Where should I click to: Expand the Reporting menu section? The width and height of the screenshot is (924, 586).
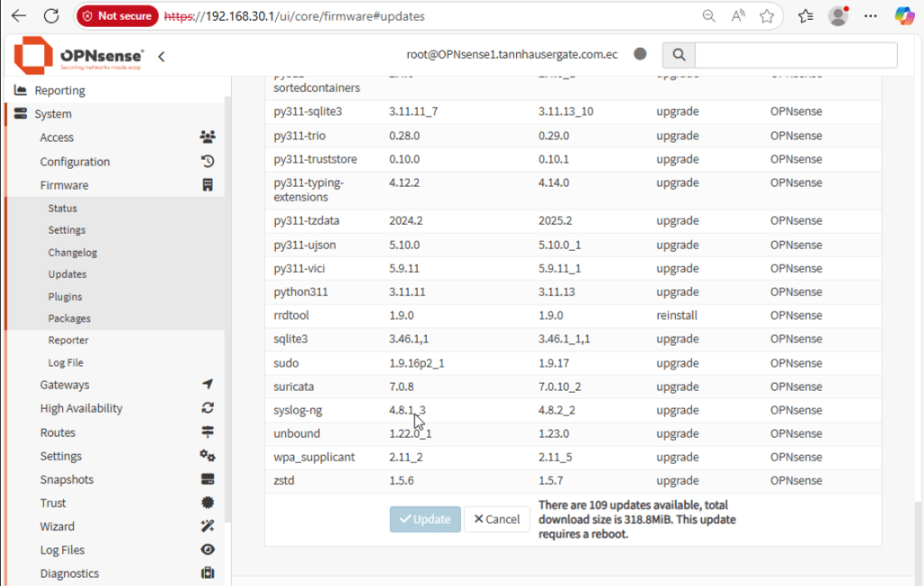coord(60,90)
